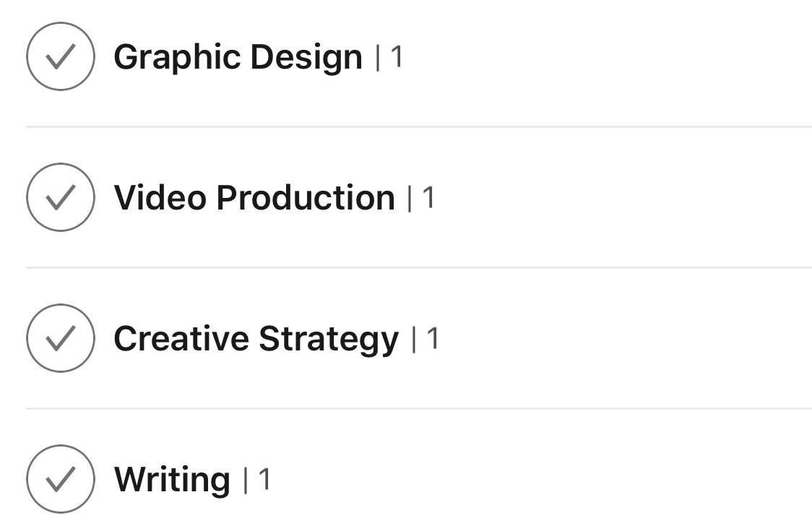The width and height of the screenshot is (812, 526).
Task: Toggle the Graphic Design checkmark circle
Action: [61, 56]
